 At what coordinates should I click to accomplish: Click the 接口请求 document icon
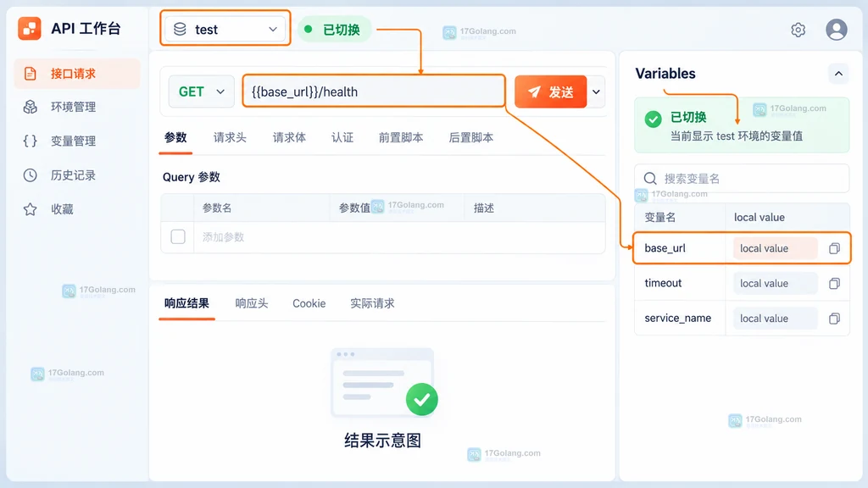click(31, 74)
